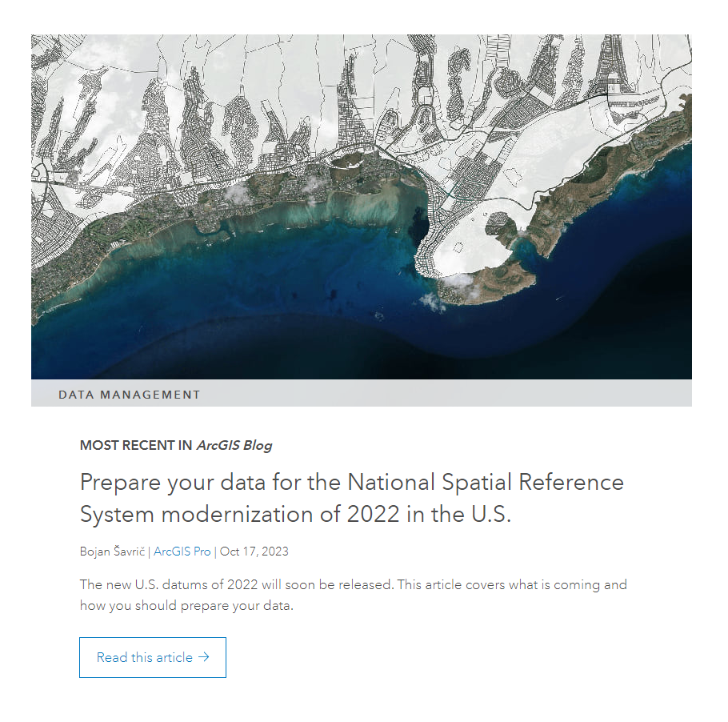Viewport: 728px width, 722px height.
Task: Click the words National Spatial Reference in headline
Action: 485,483
